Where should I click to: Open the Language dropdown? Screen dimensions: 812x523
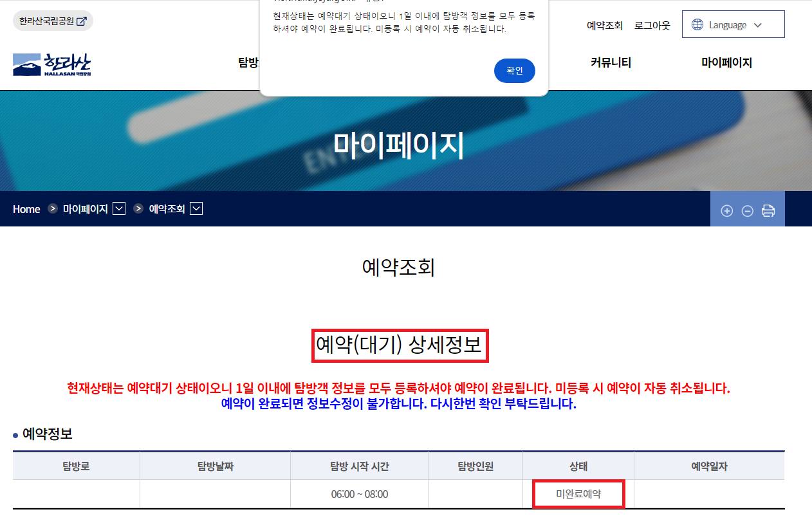[x=734, y=24]
